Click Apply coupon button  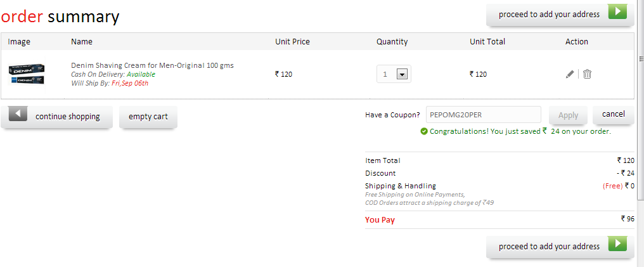pos(569,115)
